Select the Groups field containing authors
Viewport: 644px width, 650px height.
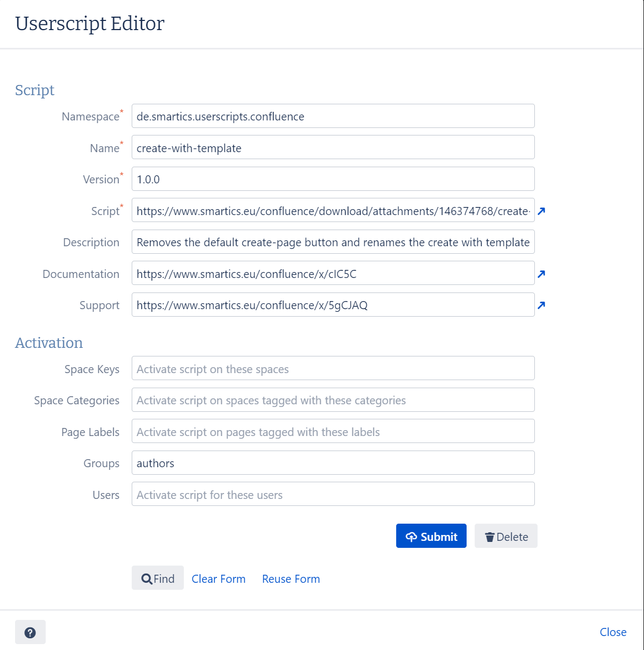point(333,463)
